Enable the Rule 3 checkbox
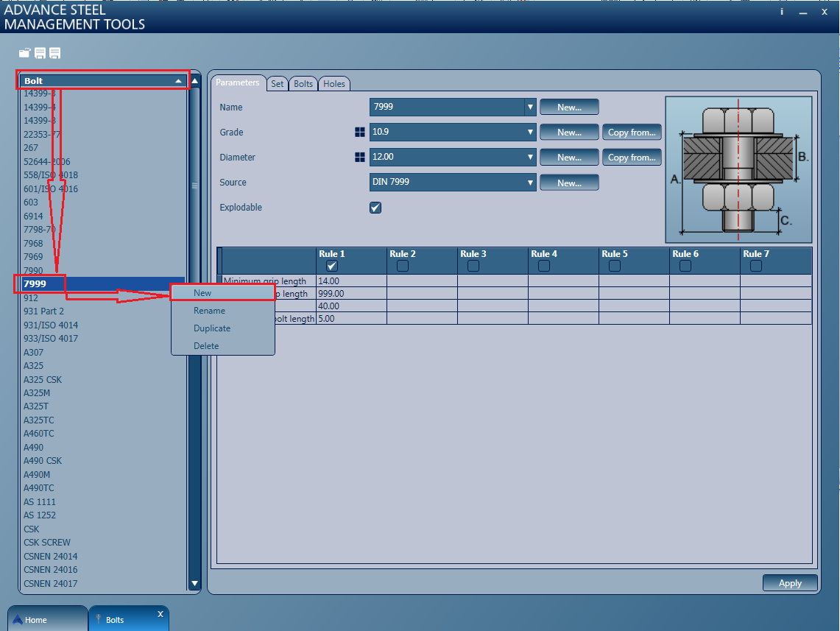Viewport: 840px width, 631px height. (x=473, y=266)
